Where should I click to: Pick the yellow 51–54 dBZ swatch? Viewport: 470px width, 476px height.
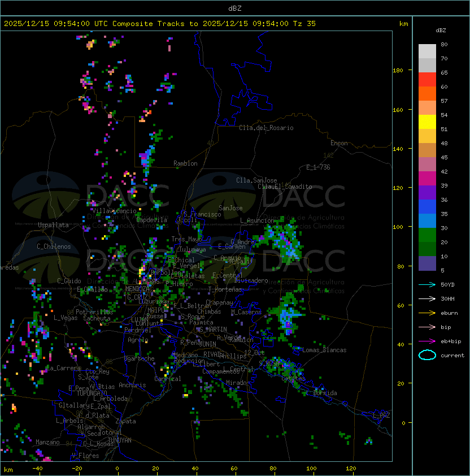[427, 122]
